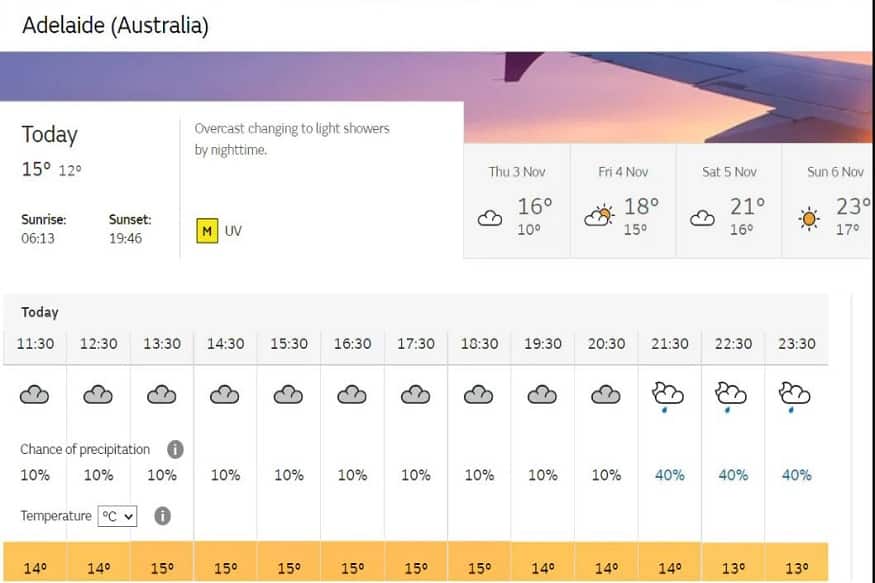875x583 pixels.
Task: Click the Today summary panel heading
Action: click(x=49, y=135)
